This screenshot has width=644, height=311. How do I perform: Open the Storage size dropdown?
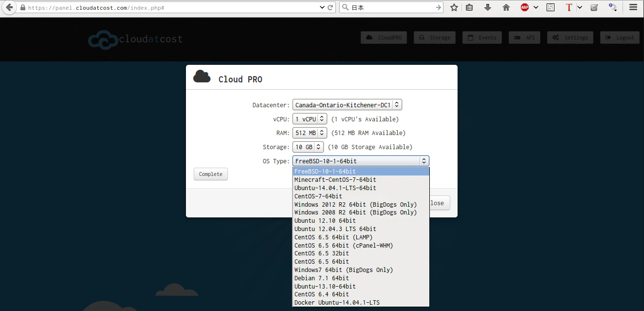[x=308, y=147]
